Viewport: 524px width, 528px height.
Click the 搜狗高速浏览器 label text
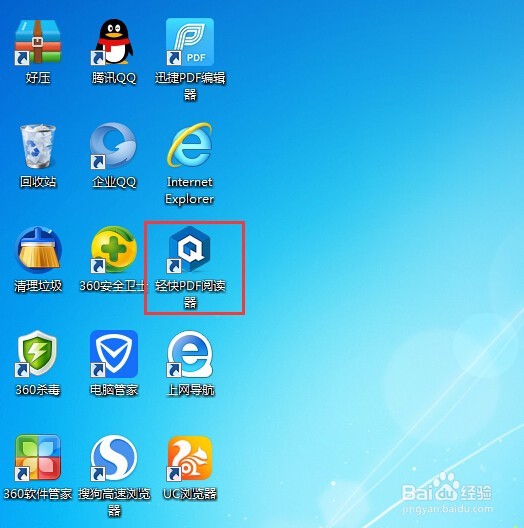click(x=114, y=502)
